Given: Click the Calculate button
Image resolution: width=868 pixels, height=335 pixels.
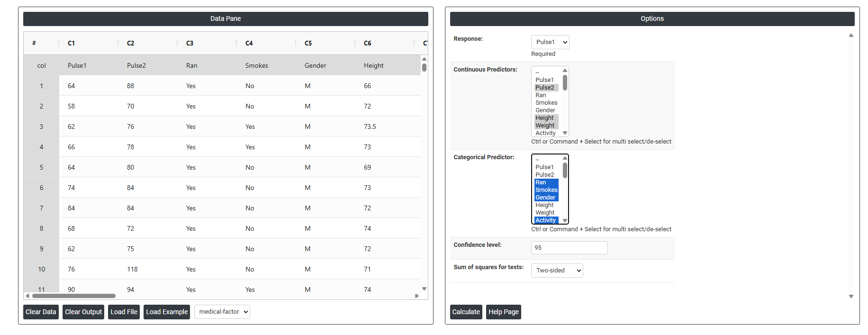Looking at the screenshot, I should click(x=465, y=312).
